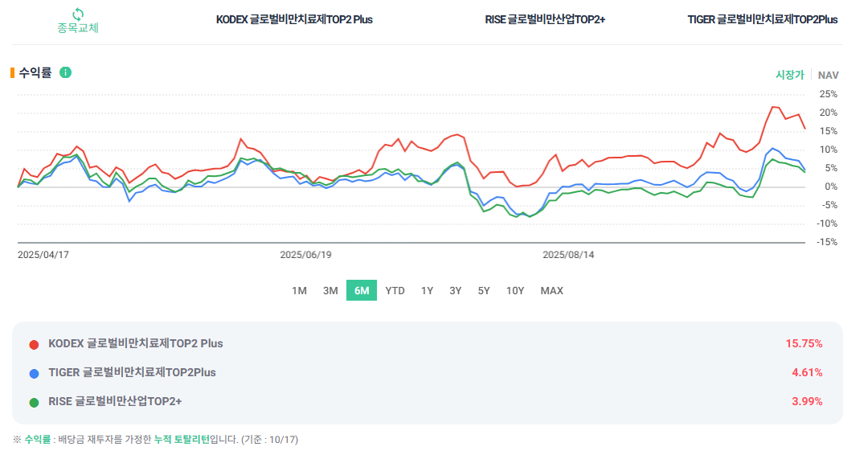Choose the 1M period tab

299,290
